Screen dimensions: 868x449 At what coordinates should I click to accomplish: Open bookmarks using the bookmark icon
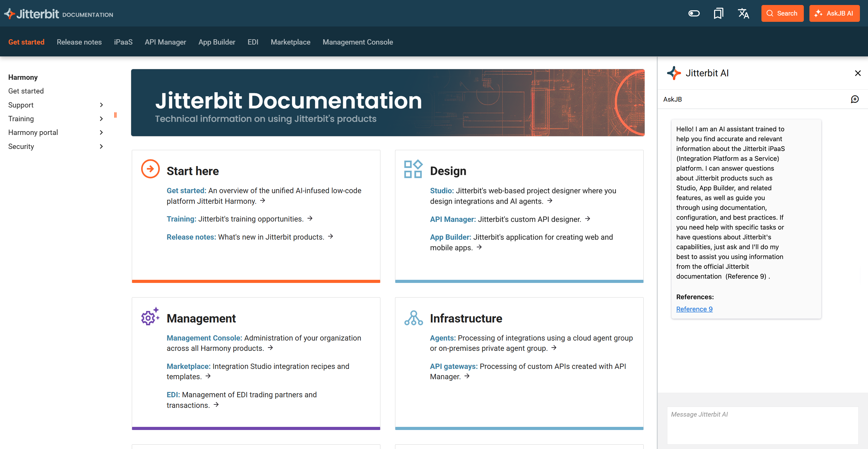tap(719, 13)
